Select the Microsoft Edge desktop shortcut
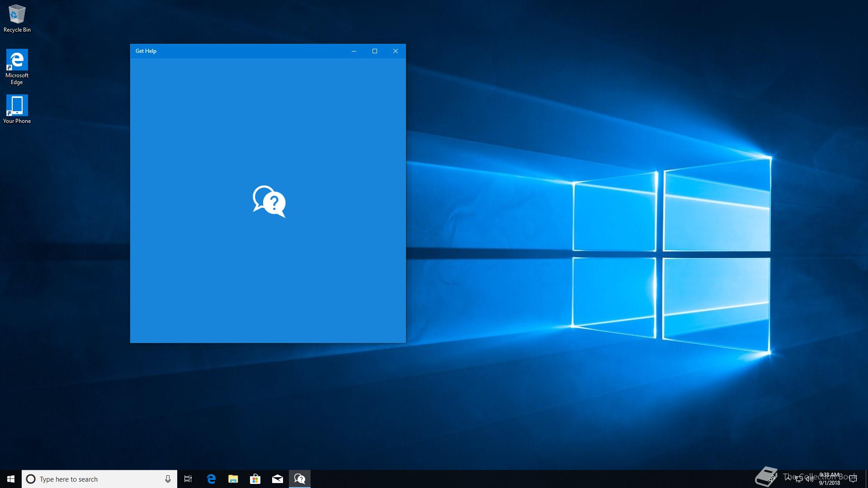 coord(17,67)
